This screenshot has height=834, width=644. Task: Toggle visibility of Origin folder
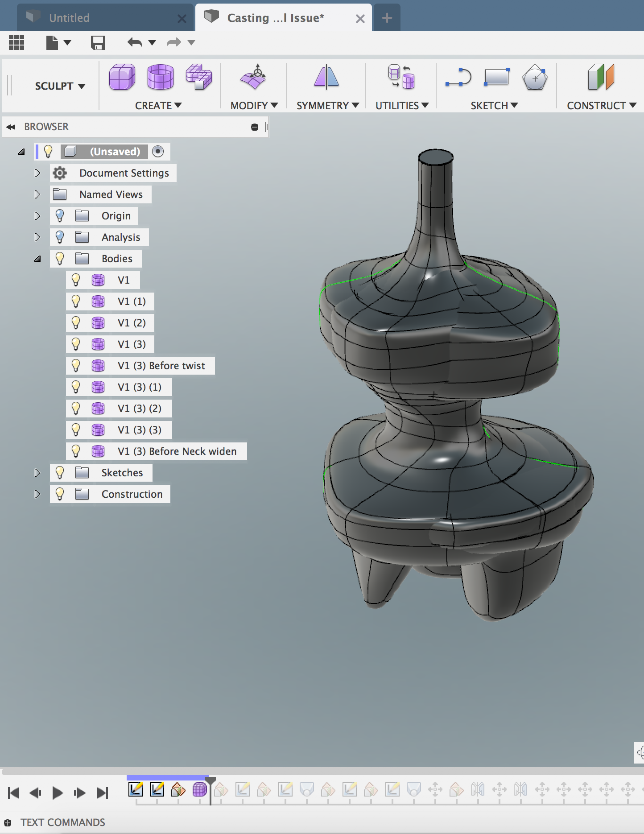(x=60, y=216)
